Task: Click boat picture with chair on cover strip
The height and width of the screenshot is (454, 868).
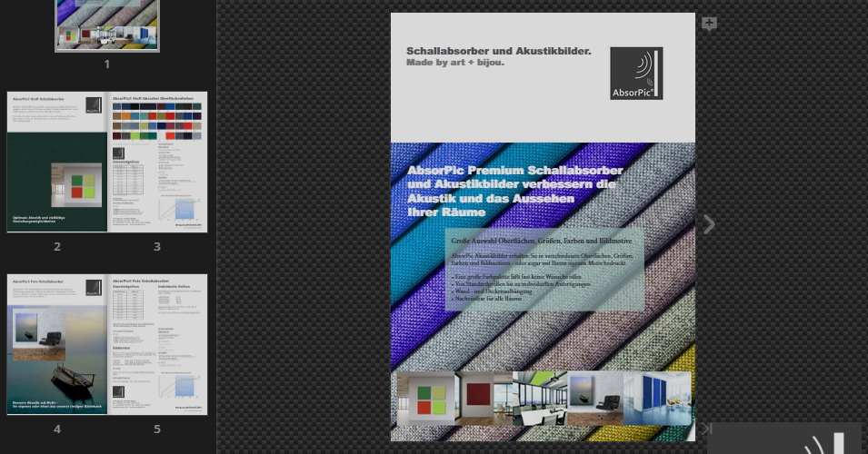Action: tap(595, 398)
